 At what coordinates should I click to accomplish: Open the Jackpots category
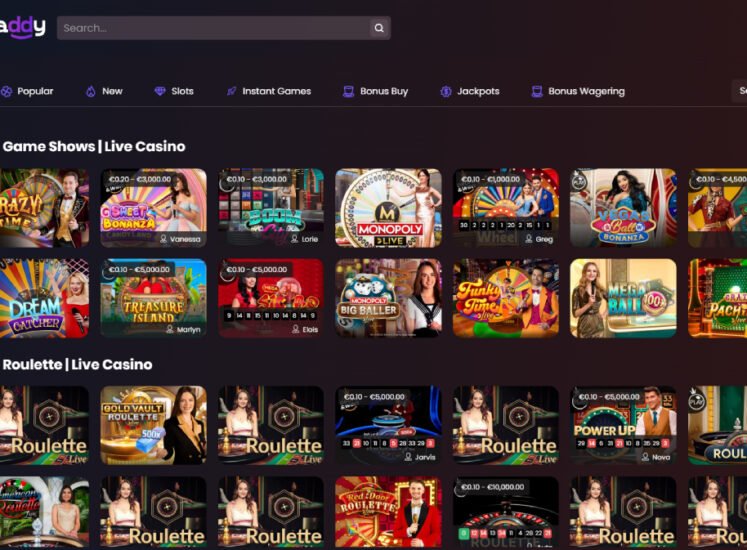478,91
